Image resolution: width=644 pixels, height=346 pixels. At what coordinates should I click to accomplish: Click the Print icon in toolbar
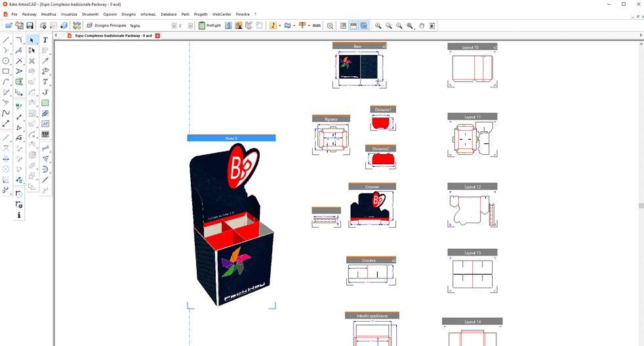(43, 26)
